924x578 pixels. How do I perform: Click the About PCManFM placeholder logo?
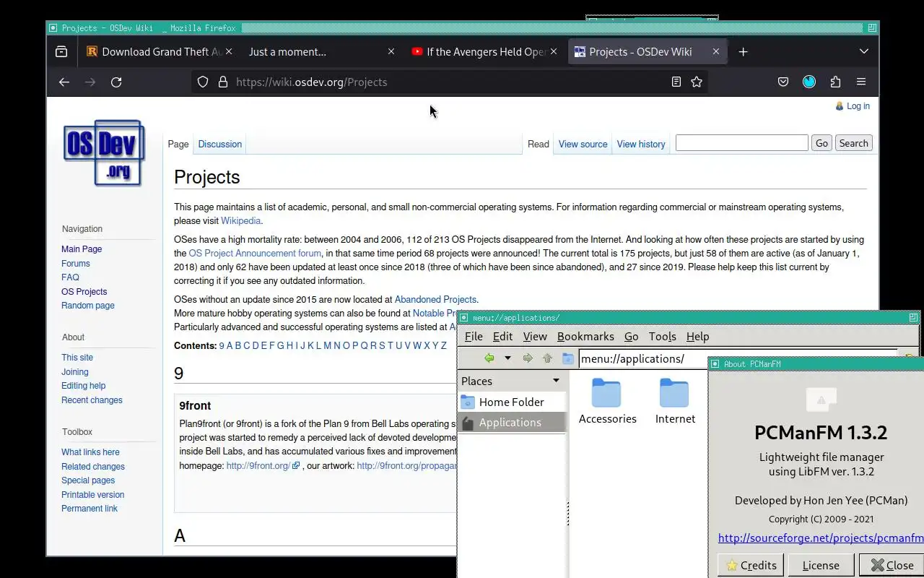pyautogui.click(x=821, y=399)
